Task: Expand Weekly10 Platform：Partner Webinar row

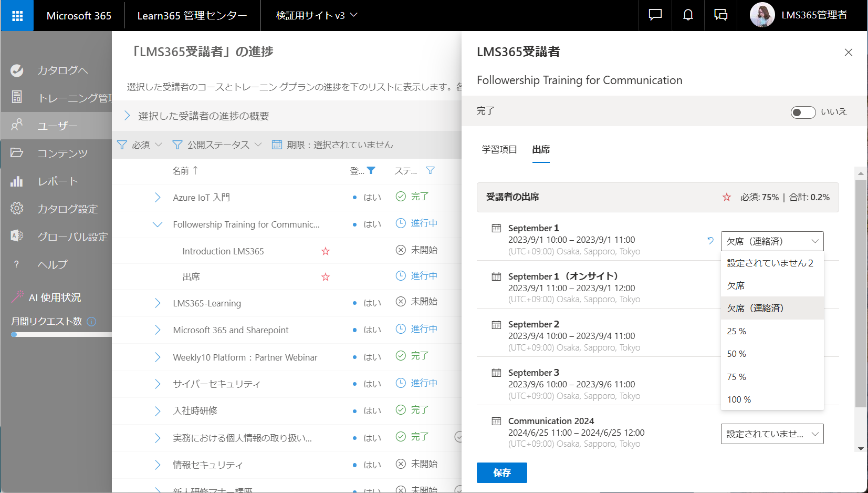Action: pos(158,357)
